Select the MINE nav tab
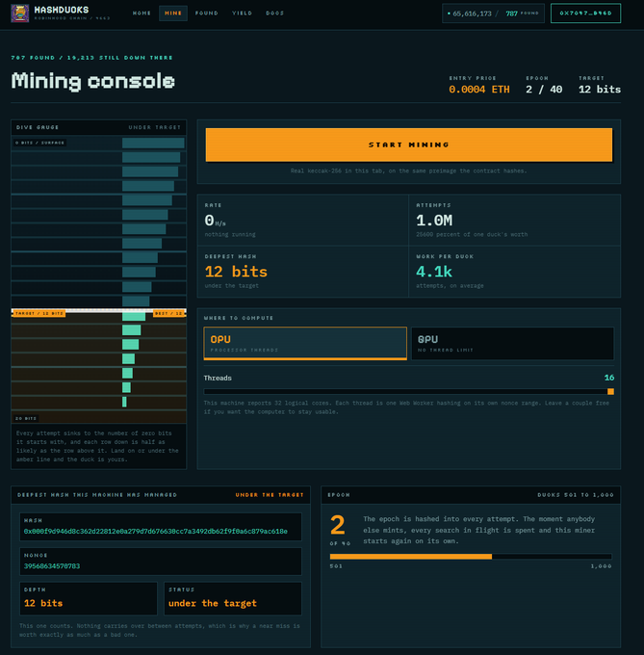 point(172,13)
